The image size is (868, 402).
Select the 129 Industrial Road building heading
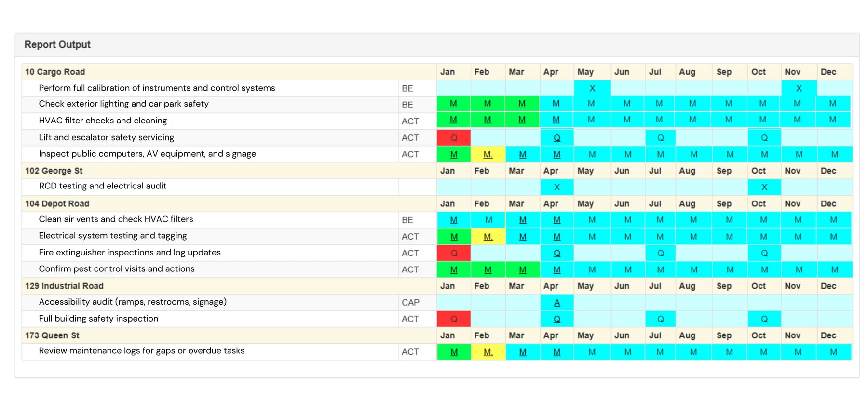64,286
